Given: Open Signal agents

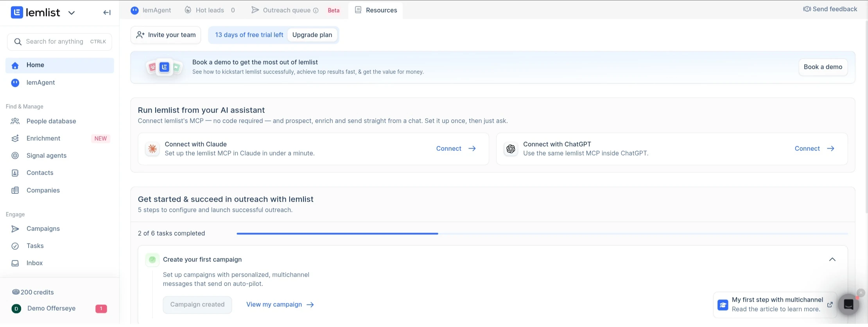Looking at the screenshot, I should (x=60, y=155).
